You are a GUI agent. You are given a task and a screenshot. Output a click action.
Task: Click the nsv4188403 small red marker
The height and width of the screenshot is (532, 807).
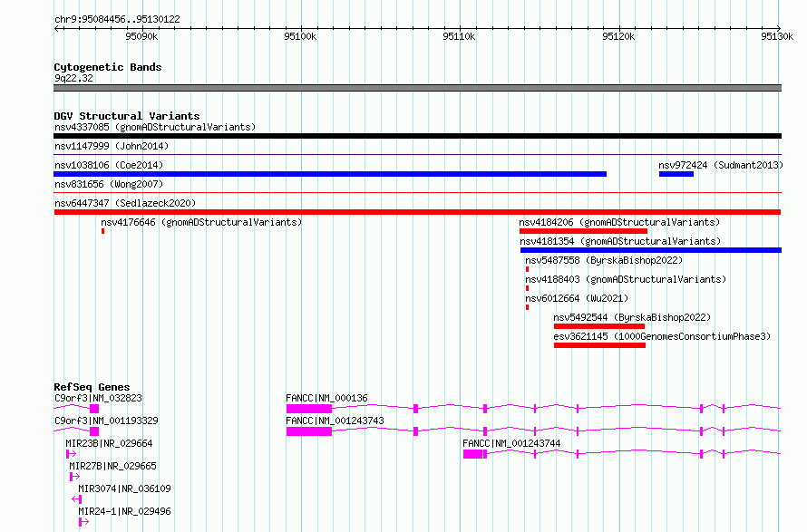click(527, 288)
